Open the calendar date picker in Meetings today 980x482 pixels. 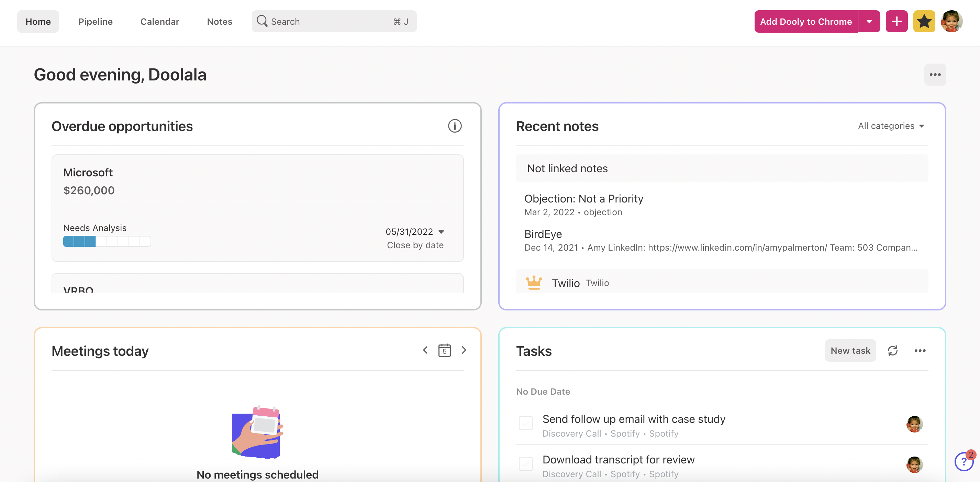[444, 350]
